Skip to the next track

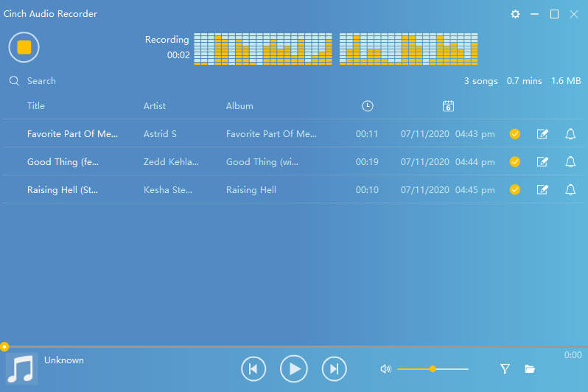(x=334, y=368)
